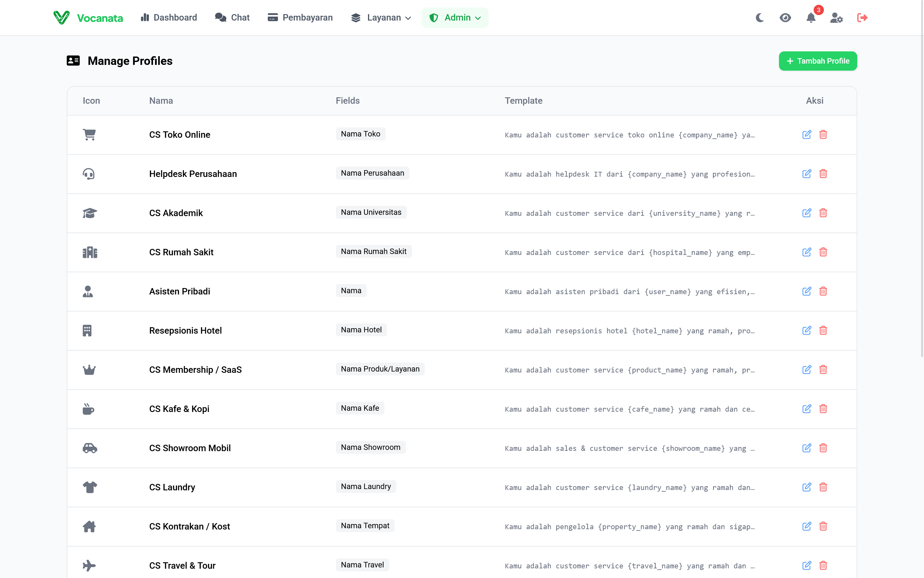Delete the CS Membership / SaaS profile
924x578 pixels.
coord(823,370)
